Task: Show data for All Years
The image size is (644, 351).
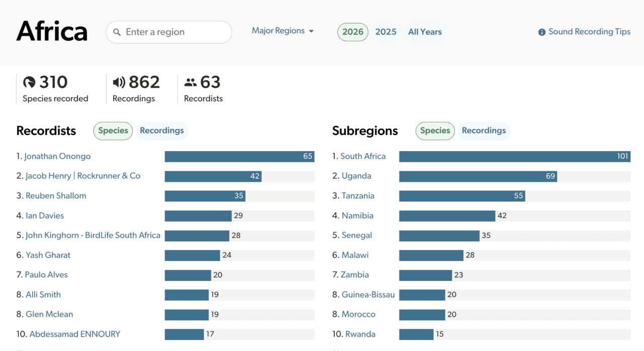Action: point(425,32)
